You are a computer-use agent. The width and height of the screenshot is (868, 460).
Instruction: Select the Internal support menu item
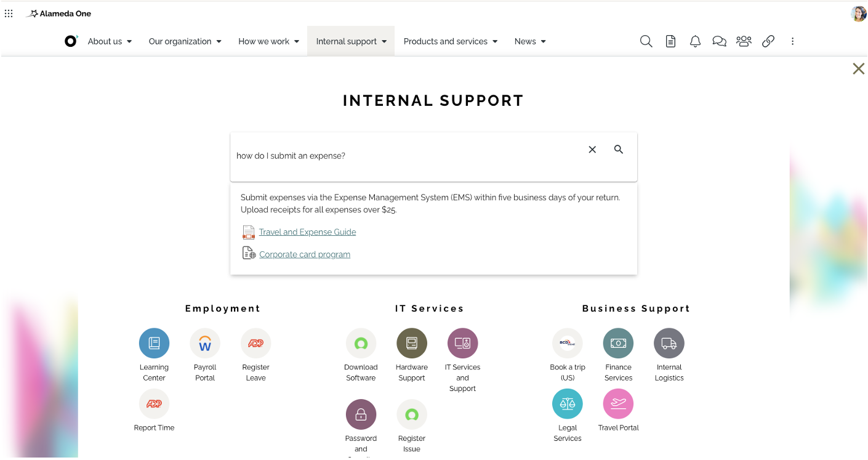tap(351, 41)
